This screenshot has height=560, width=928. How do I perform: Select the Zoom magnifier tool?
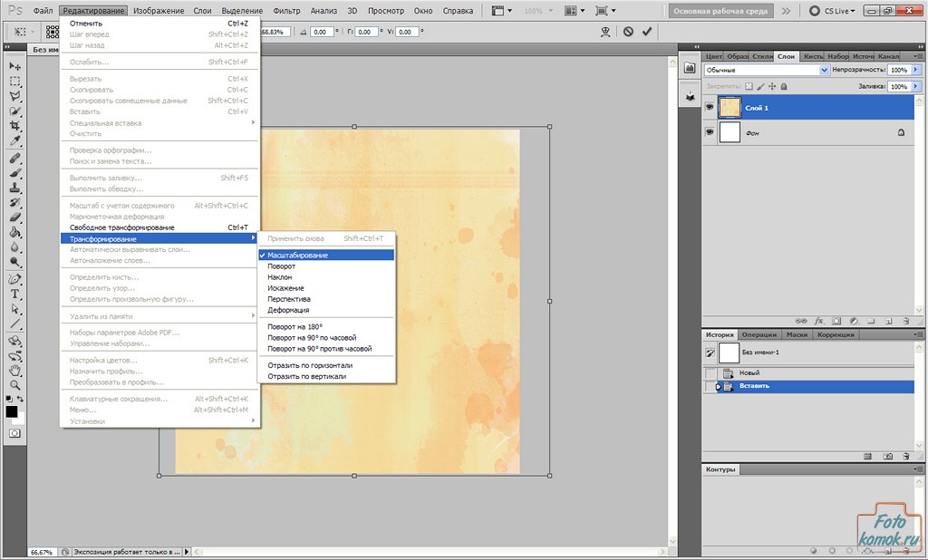(14, 384)
